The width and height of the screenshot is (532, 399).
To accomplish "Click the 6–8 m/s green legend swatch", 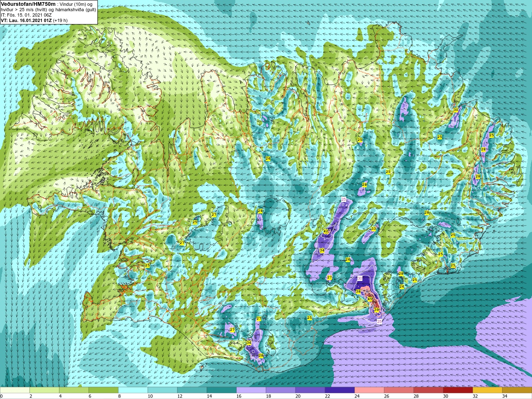I will pyautogui.click(x=103, y=390).
